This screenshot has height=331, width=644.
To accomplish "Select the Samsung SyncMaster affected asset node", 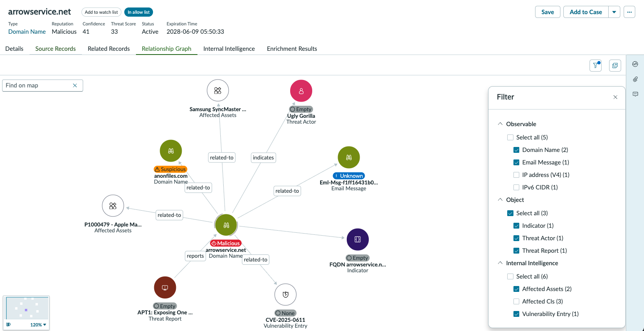I will click(x=218, y=91).
